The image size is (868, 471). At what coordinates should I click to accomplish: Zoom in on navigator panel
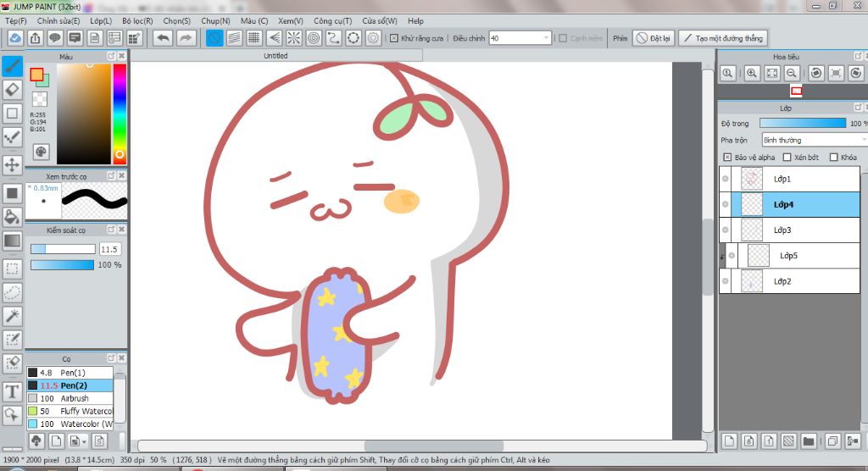point(752,73)
